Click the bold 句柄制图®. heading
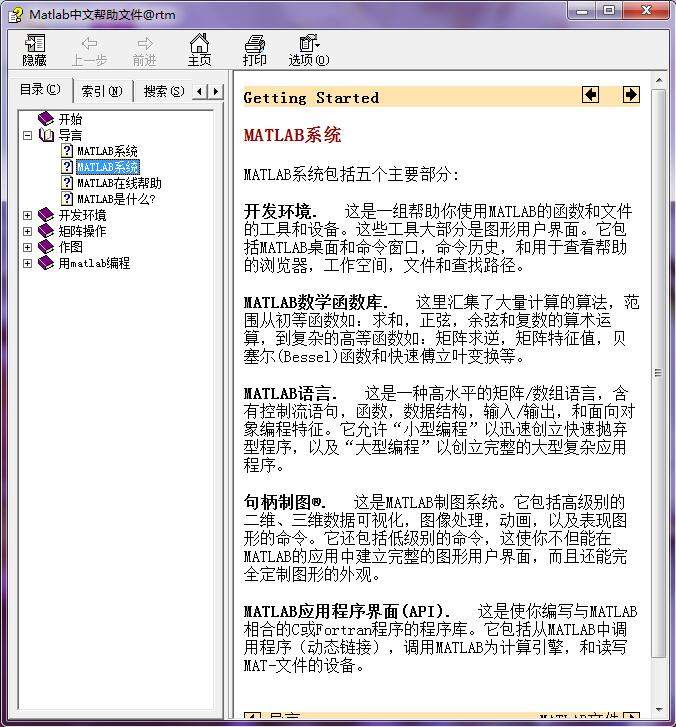The image size is (676, 727). coord(285,502)
